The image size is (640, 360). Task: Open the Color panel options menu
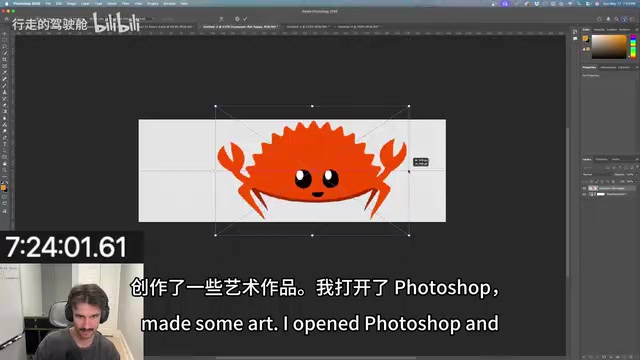(x=636, y=29)
